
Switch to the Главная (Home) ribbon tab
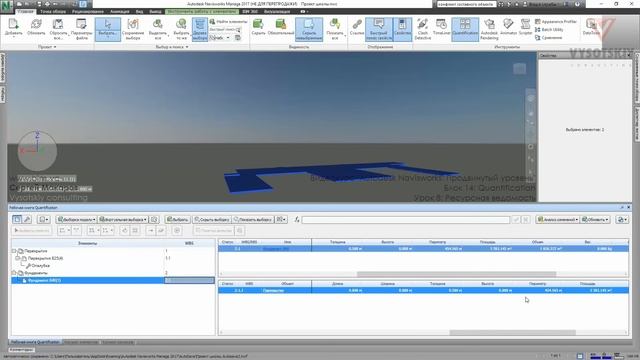click(26, 11)
